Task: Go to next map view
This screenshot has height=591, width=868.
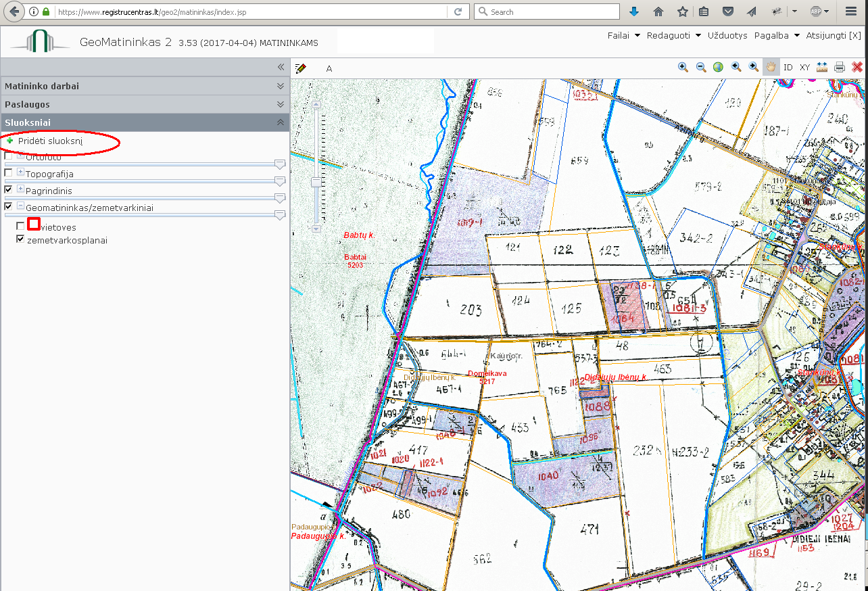Action: (754, 68)
